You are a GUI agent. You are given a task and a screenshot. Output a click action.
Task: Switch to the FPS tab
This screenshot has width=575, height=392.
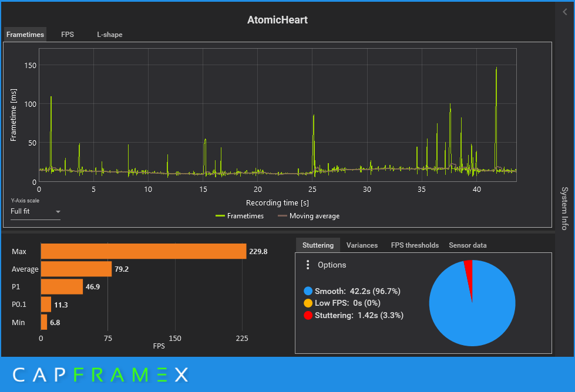[x=68, y=35]
